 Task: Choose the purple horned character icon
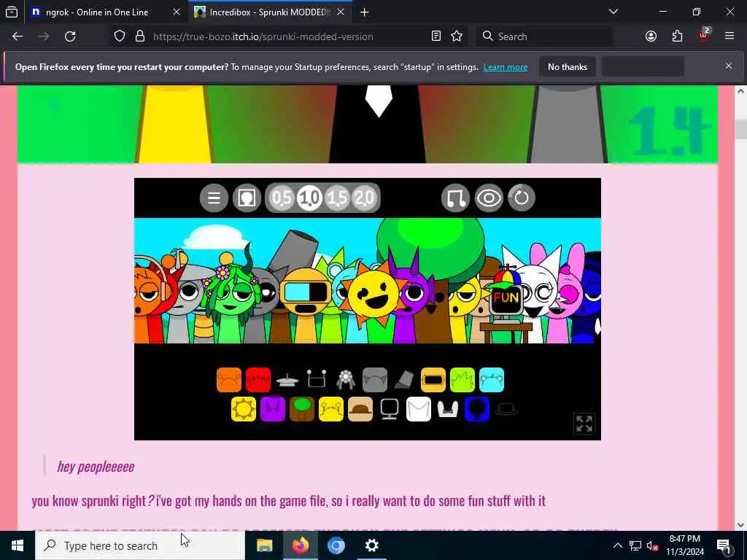tap(273, 409)
